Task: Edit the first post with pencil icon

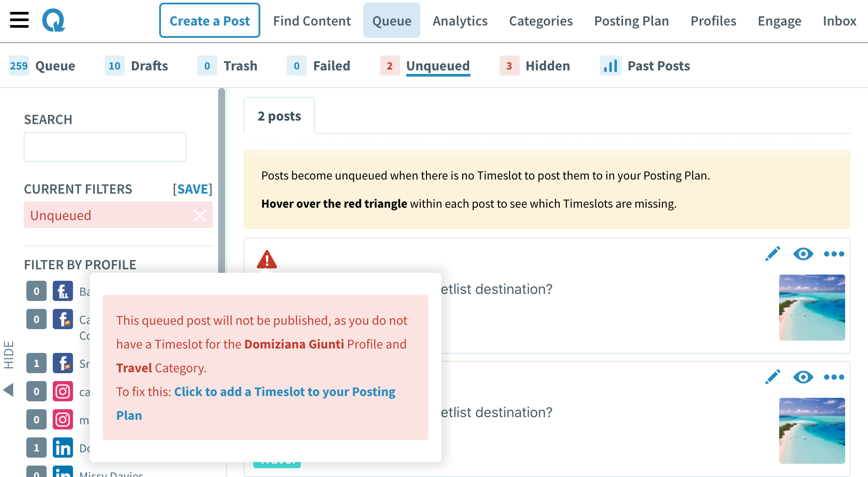Action: coord(772,254)
